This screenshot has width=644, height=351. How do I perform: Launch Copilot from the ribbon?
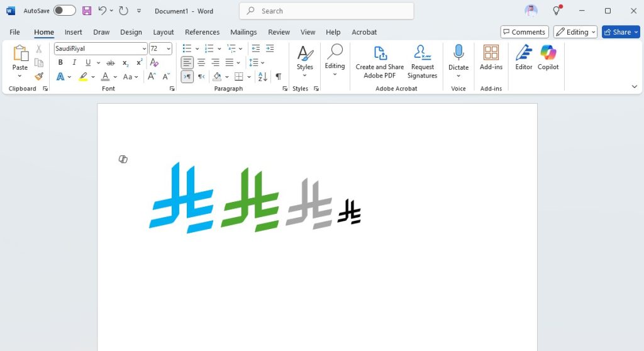pyautogui.click(x=548, y=58)
